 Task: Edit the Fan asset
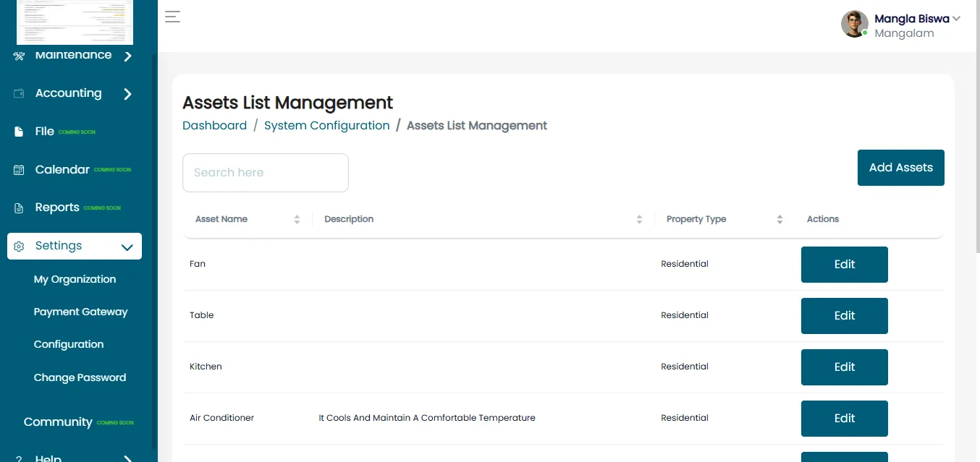point(845,265)
